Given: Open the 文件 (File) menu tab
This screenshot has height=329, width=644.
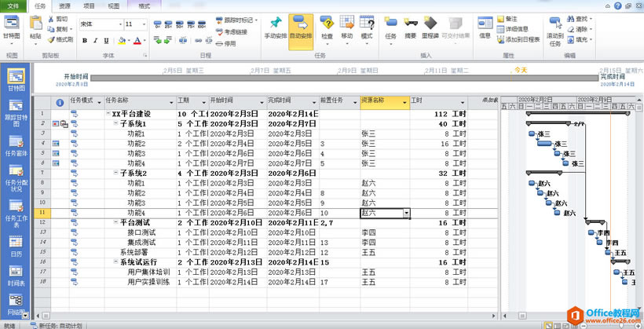Looking at the screenshot, I should [13, 5].
